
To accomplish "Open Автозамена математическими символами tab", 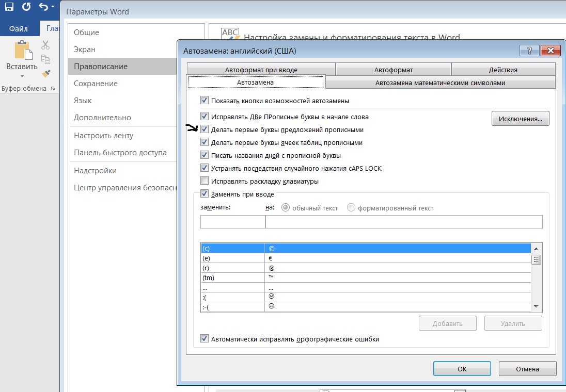I will click(x=440, y=83).
